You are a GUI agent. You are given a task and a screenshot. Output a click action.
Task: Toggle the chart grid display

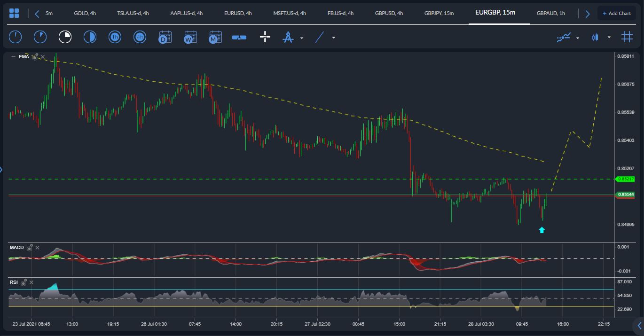coord(627,37)
